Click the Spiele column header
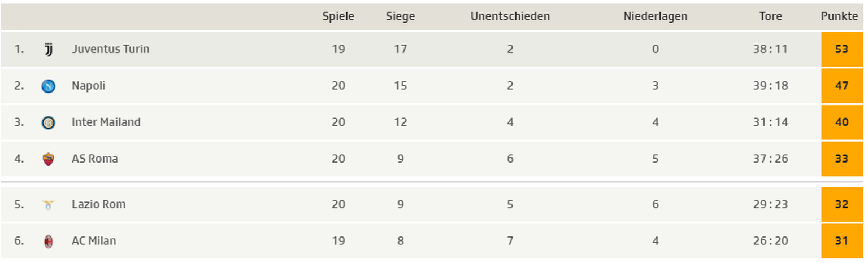868x263 pixels. [x=338, y=16]
